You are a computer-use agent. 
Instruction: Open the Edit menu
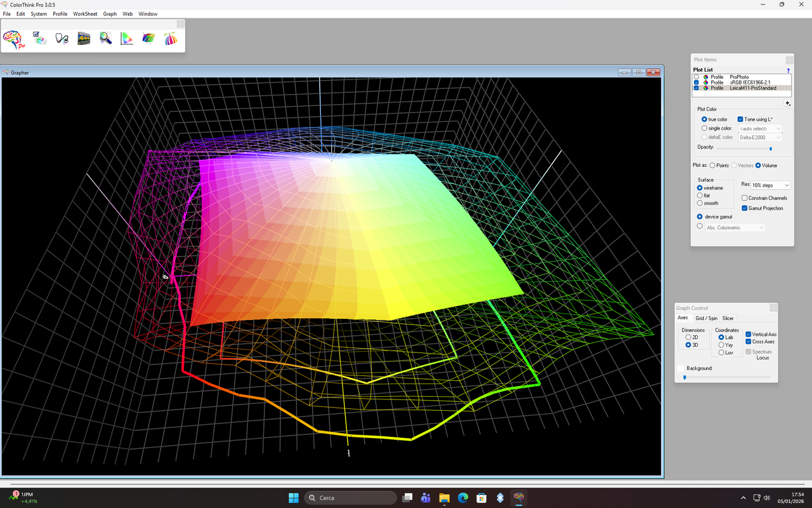pyautogui.click(x=21, y=13)
